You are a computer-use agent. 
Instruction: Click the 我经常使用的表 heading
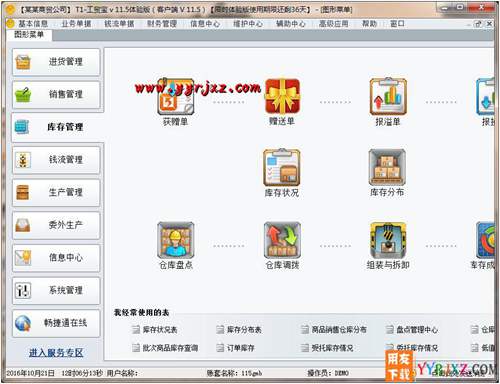point(141,312)
